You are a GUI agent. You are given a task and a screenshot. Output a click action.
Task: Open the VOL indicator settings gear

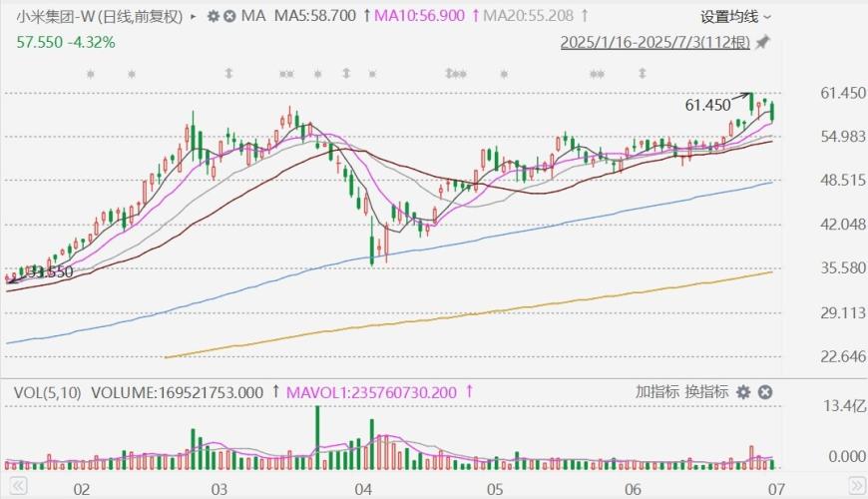coord(744,392)
